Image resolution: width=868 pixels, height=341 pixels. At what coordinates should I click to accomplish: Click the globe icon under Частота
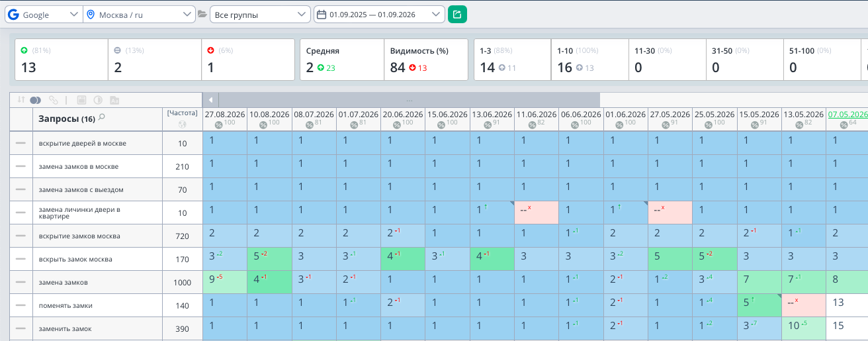coord(183,124)
